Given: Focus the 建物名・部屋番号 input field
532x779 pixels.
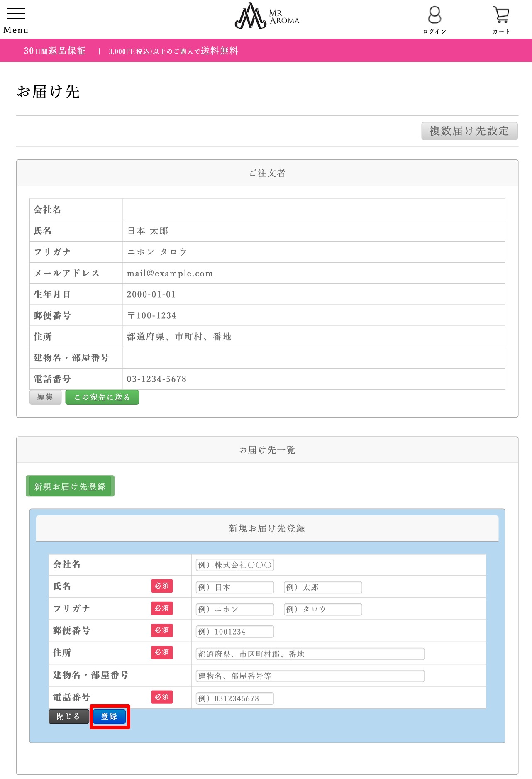Looking at the screenshot, I should click(310, 676).
